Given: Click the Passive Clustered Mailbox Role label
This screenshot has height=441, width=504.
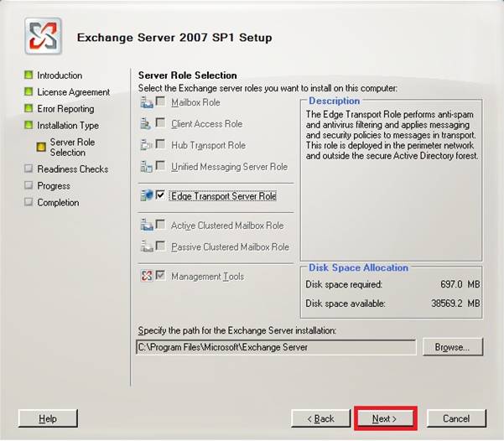Looking at the screenshot, I should (x=230, y=246).
